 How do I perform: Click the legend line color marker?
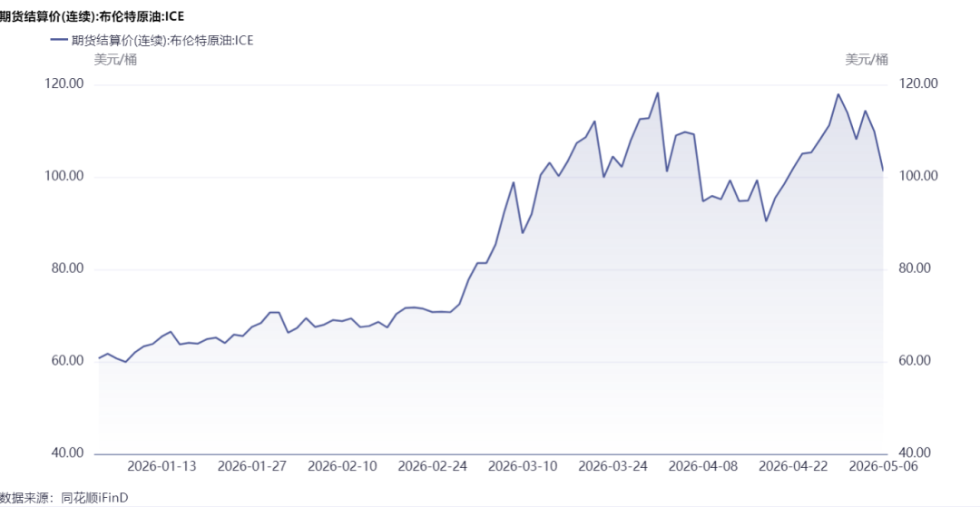pyautogui.click(x=58, y=40)
